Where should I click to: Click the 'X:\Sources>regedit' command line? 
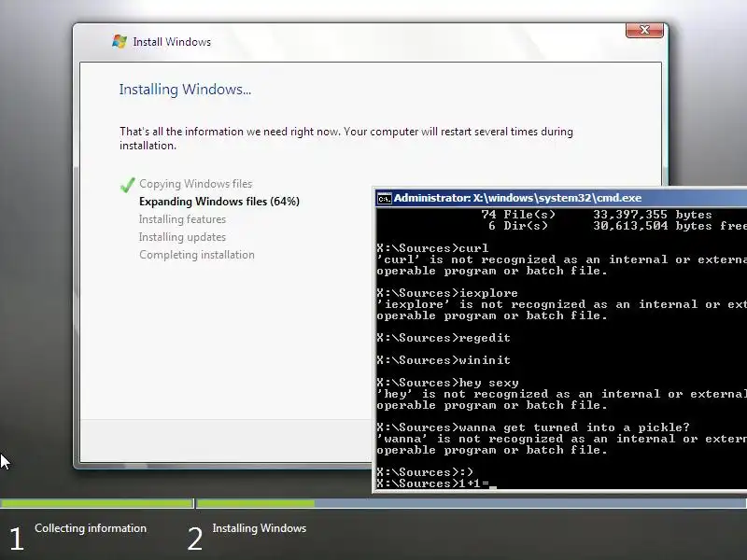pyautogui.click(x=444, y=338)
